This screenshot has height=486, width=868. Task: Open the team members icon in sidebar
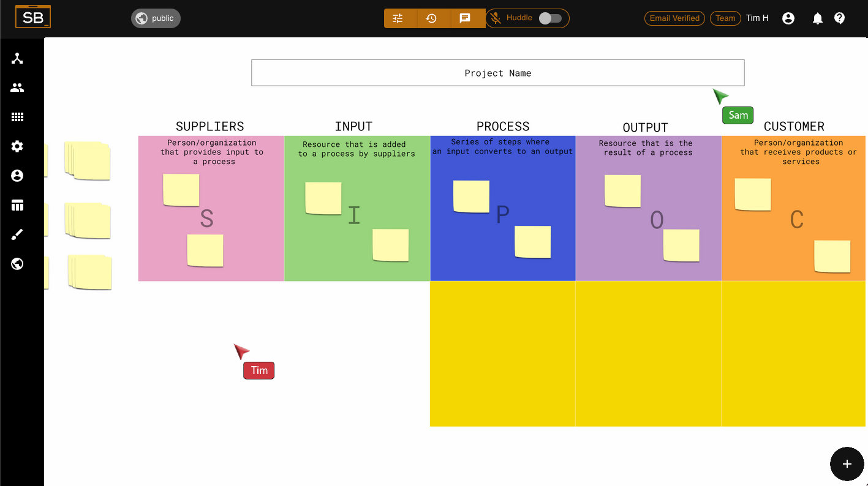[17, 88]
